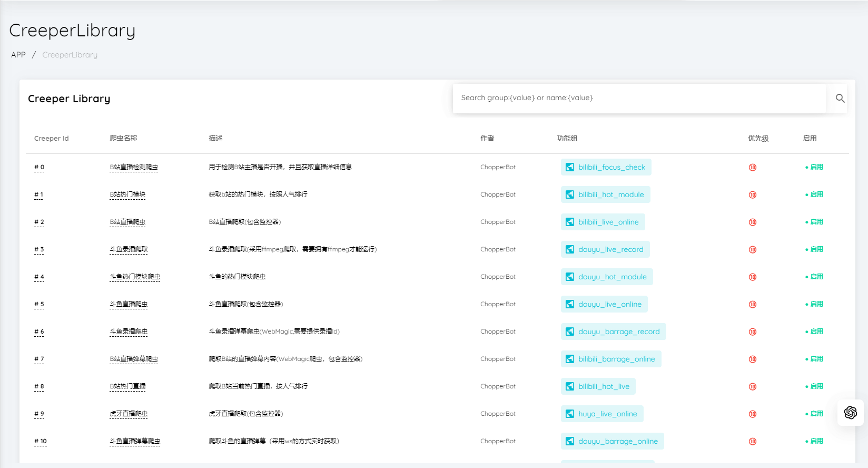Viewport: 868px width, 468px height.
Task: Open the ChatGPT floating assistant button
Action: [x=851, y=413]
